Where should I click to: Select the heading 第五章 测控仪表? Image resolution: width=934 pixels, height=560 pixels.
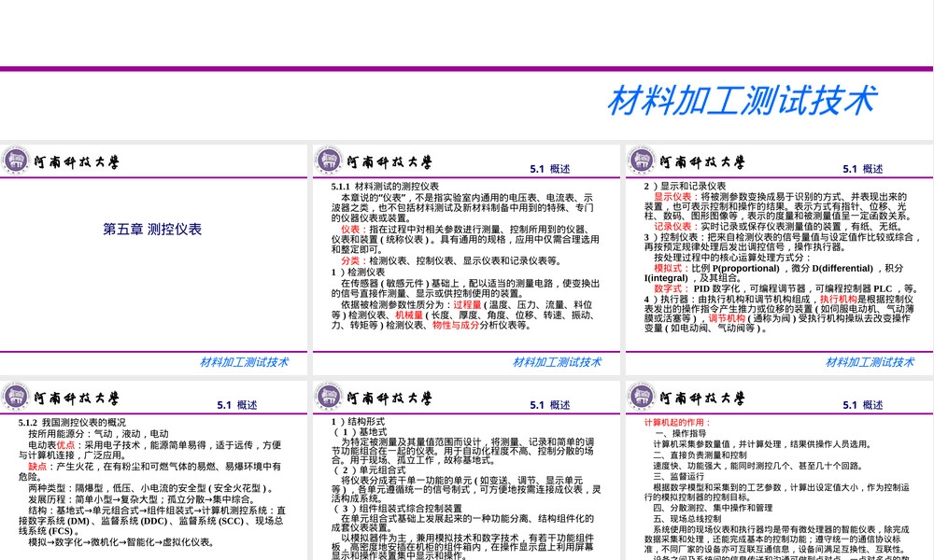coord(152,229)
